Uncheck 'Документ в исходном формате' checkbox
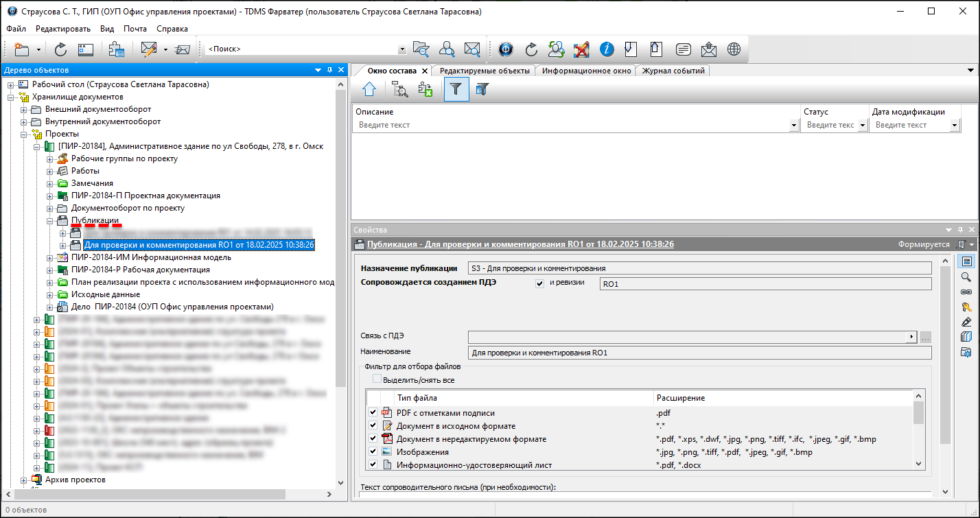Image resolution: width=980 pixels, height=518 pixels. pos(373,426)
